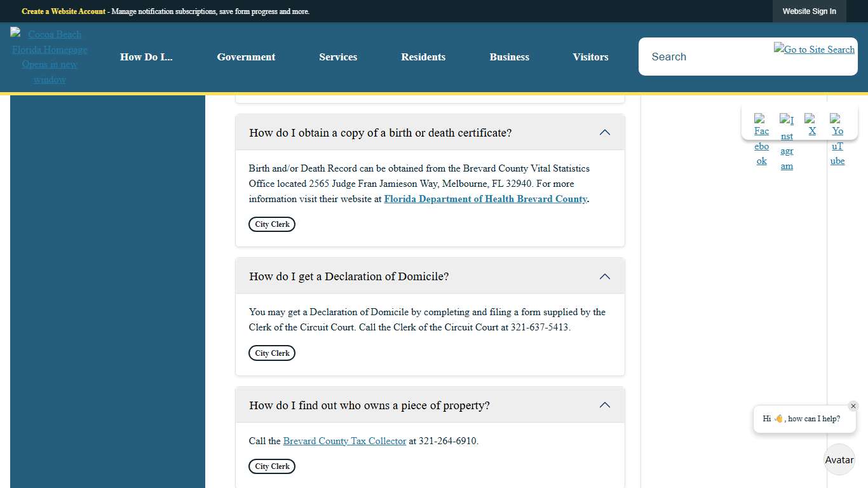Open the Government menu
Viewport: 868px width, 488px height.
[246, 57]
